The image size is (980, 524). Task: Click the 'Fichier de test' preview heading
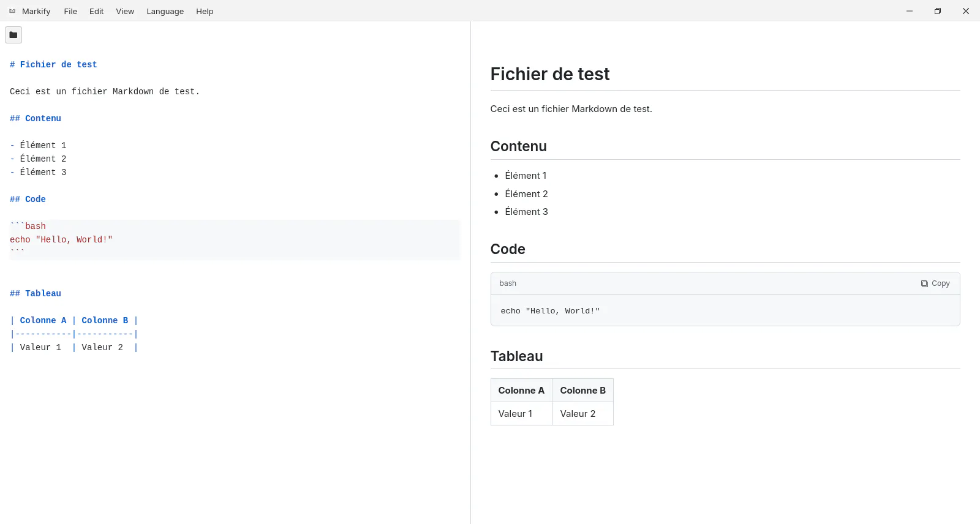[x=550, y=74]
